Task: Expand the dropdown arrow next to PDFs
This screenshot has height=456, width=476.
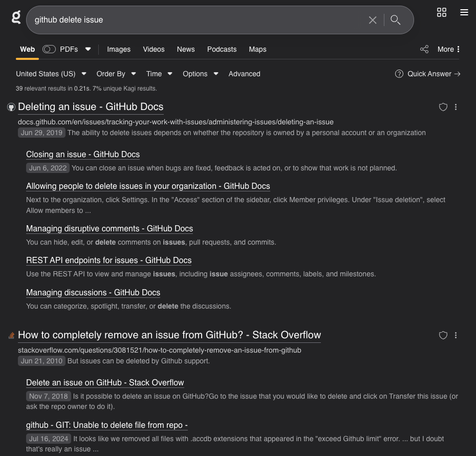Action: pos(88,49)
